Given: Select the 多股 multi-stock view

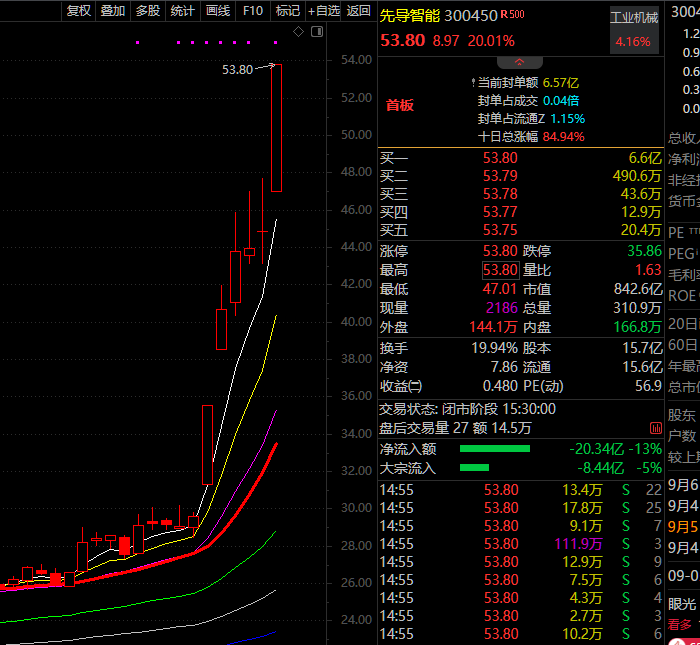Looking at the screenshot, I should (x=148, y=11).
